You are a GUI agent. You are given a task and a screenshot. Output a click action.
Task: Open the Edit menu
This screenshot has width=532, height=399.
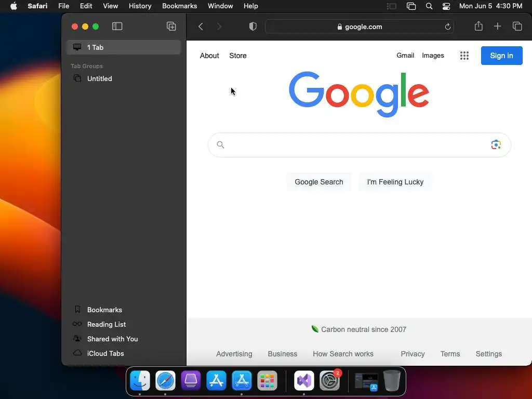86,6
